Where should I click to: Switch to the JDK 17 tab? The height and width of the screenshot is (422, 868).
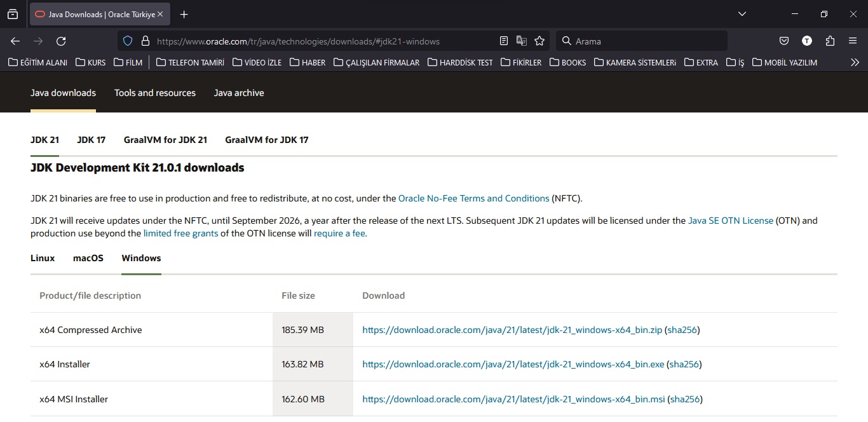pyautogui.click(x=92, y=140)
